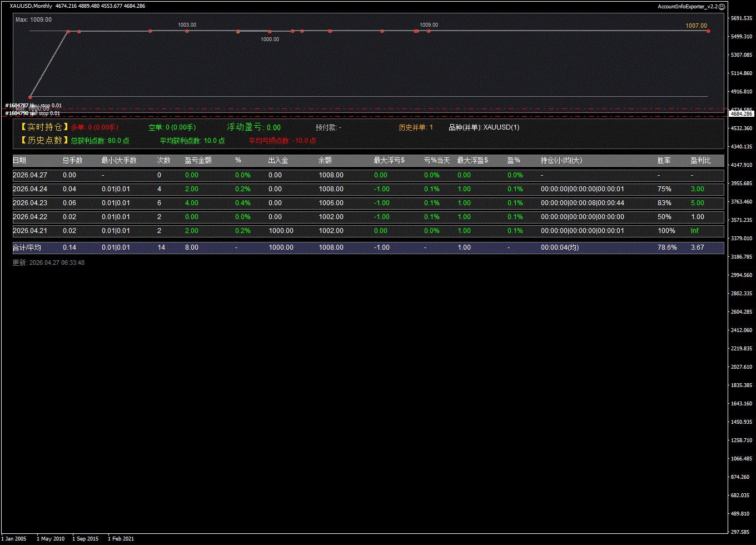Click the 【实时持仓】 section heading

point(42,127)
